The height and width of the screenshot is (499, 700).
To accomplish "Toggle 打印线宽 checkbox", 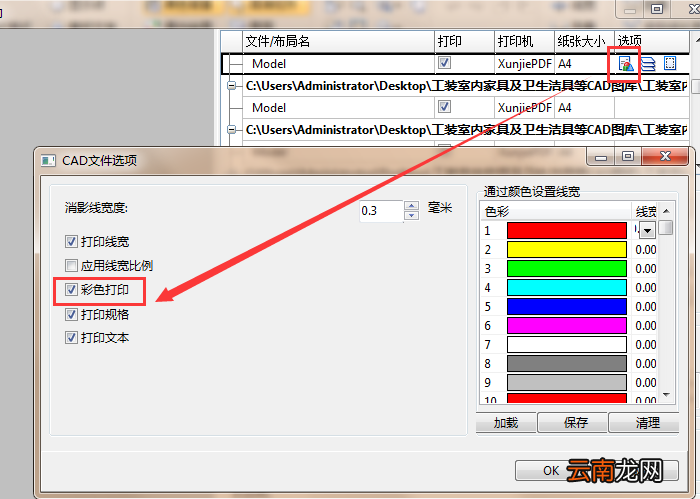I will click(71, 242).
